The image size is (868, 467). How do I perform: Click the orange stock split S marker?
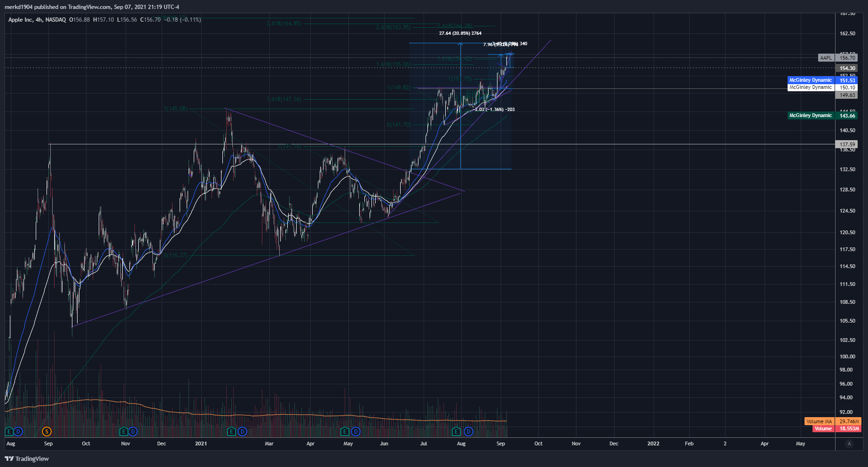tap(47, 431)
